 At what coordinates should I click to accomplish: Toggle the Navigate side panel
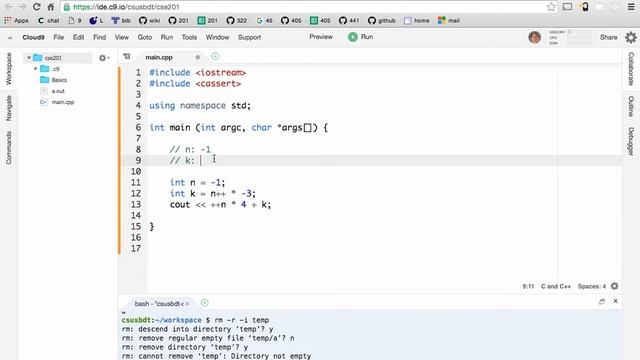tap(9, 108)
